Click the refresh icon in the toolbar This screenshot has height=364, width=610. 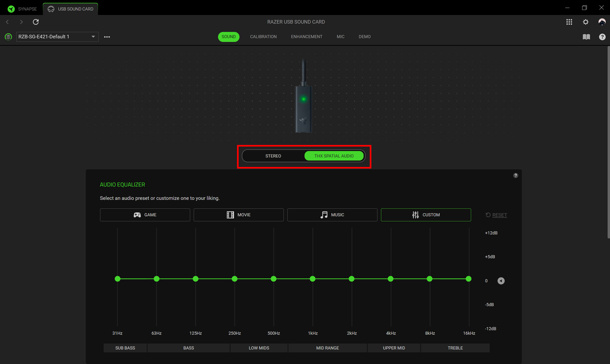tap(36, 22)
